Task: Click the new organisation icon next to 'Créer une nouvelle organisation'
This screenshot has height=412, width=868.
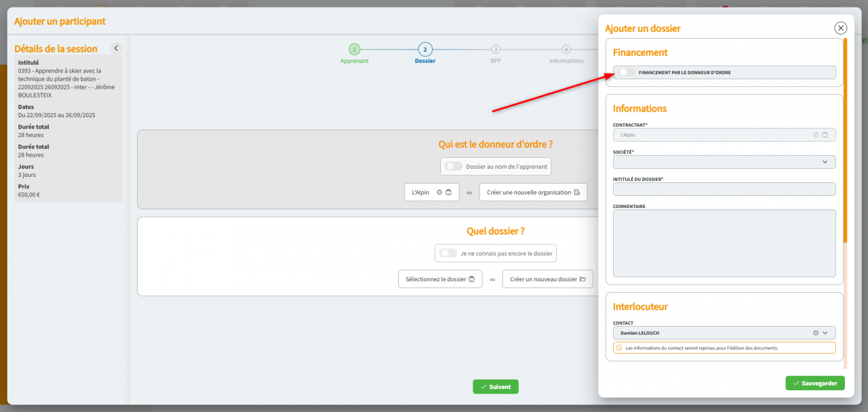Action: pyautogui.click(x=577, y=192)
